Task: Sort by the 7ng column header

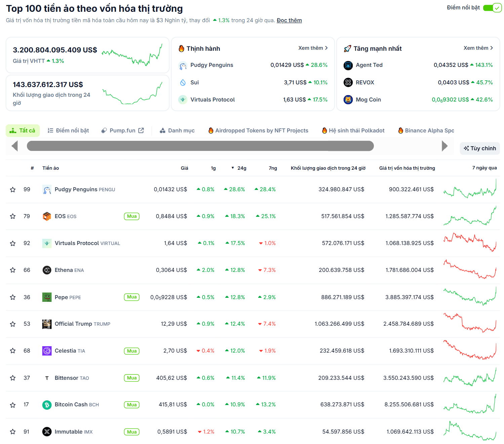Action: (x=273, y=168)
